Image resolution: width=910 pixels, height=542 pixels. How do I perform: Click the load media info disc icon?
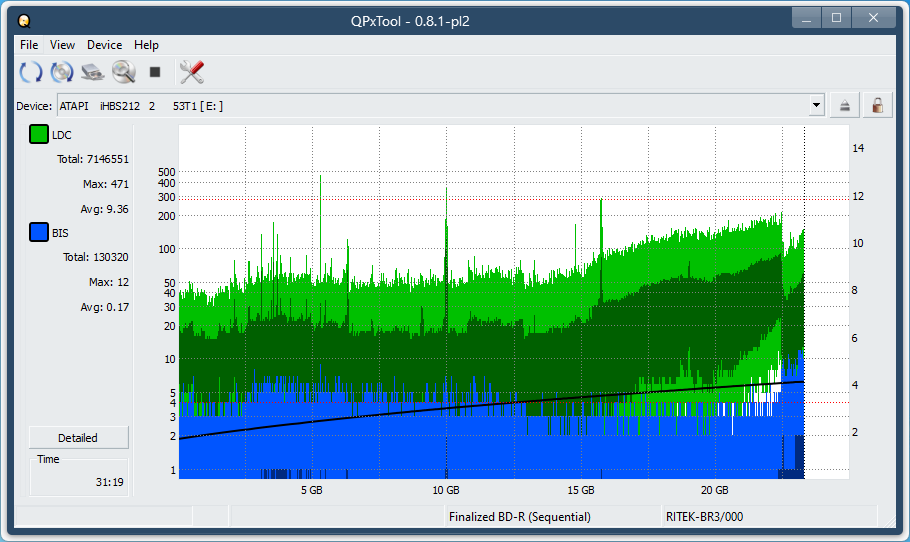pyautogui.click(x=62, y=73)
